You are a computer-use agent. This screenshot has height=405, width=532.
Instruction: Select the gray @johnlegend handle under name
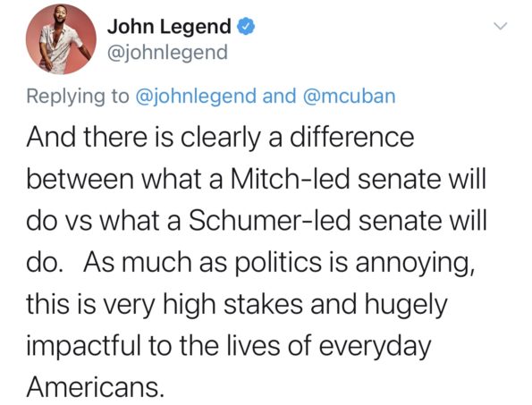point(167,53)
